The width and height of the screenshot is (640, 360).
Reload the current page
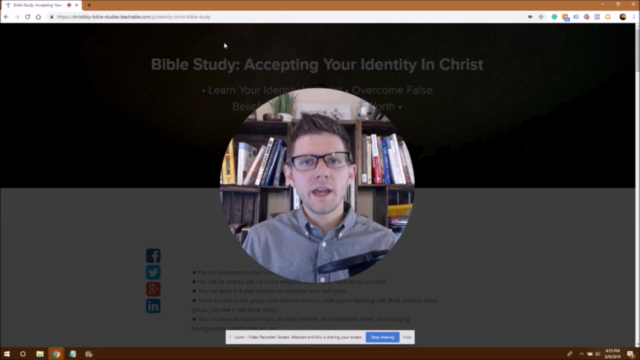28,17
